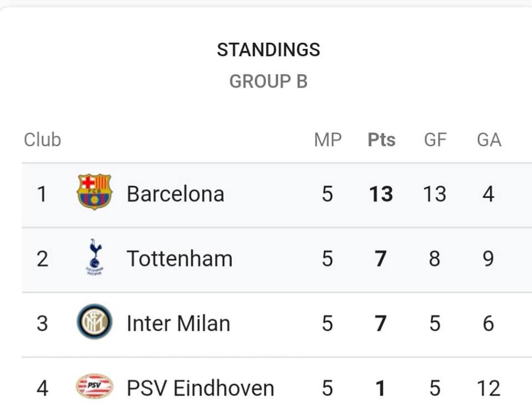Click Tottenham's goals against value 9
Image resolution: width=532 pixels, height=405 pixels.
pos(488,259)
